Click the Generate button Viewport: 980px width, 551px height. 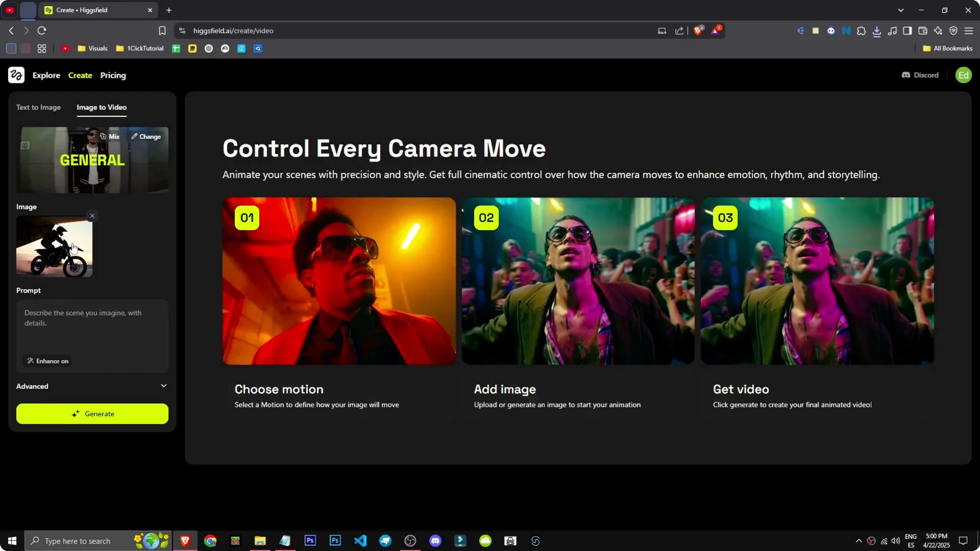click(x=92, y=414)
